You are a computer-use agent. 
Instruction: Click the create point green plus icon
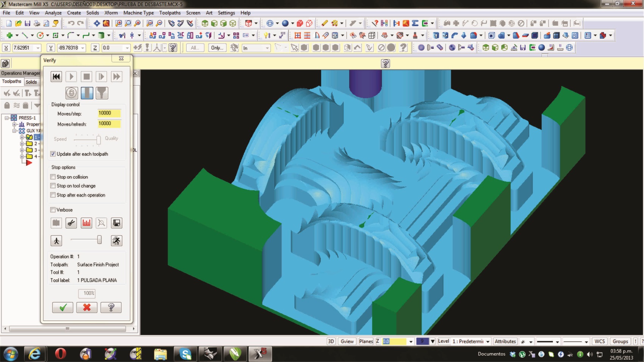click(x=9, y=36)
